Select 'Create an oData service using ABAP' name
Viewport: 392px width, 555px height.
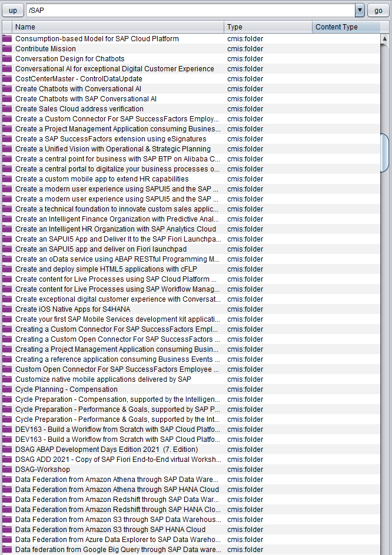[x=117, y=259]
